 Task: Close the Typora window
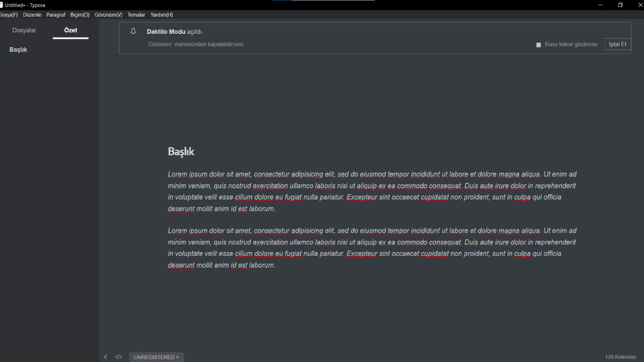(639, 5)
